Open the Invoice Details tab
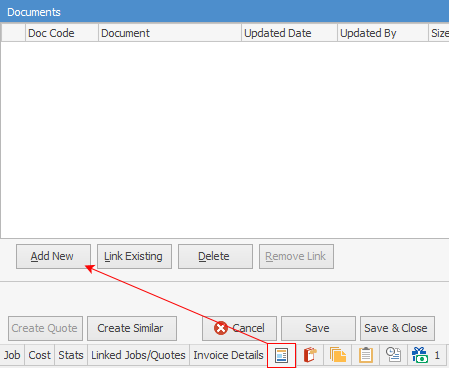 tap(228, 355)
